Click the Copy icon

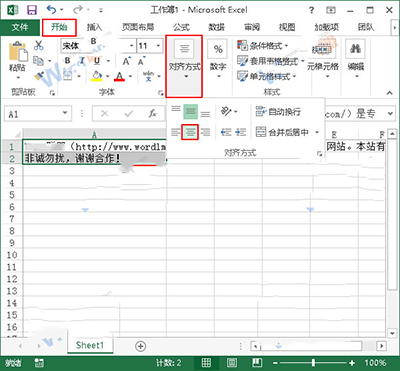coord(39,61)
